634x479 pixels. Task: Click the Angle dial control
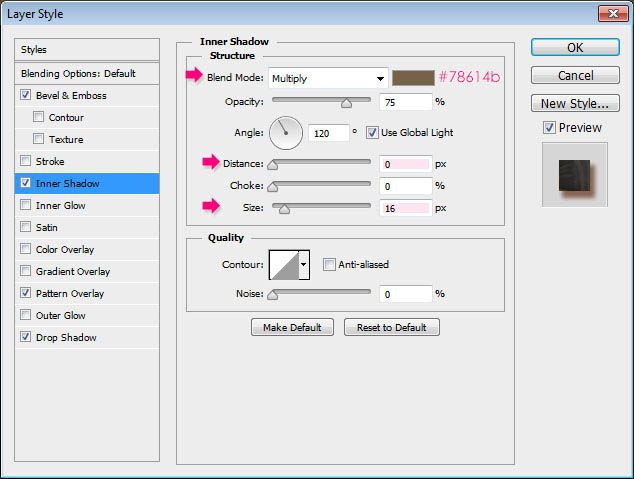pos(286,132)
